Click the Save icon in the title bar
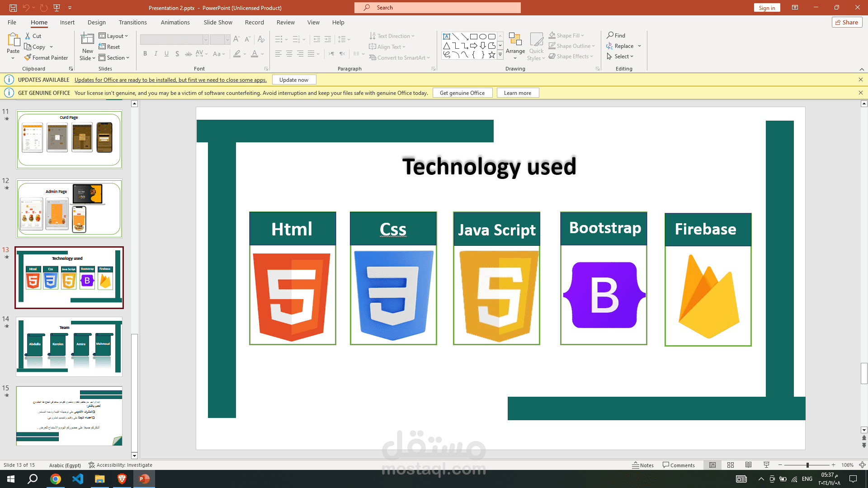Image resolution: width=868 pixels, height=488 pixels. point(13,8)
